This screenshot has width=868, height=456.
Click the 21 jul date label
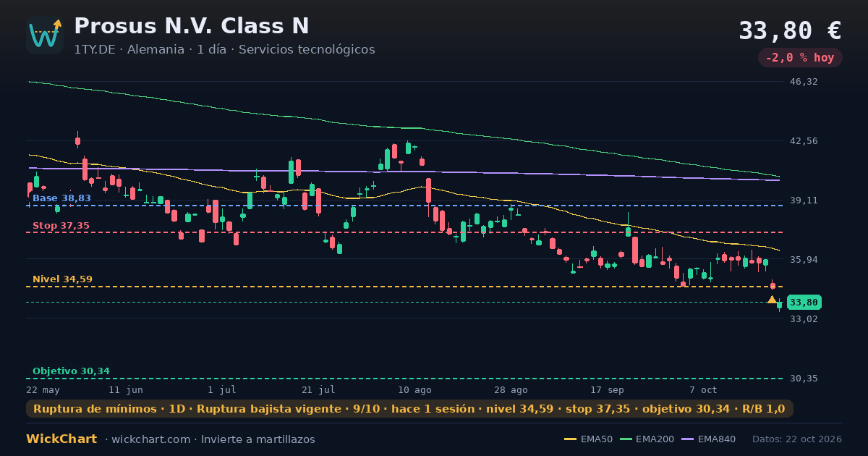point(318,389)
